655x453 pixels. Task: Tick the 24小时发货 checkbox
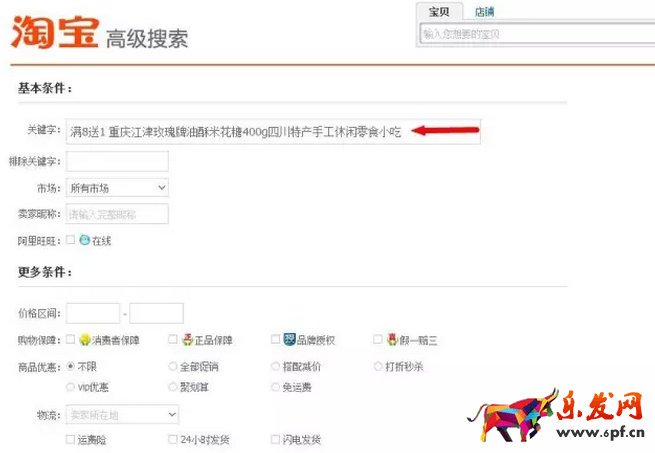[x=173, y=439]
